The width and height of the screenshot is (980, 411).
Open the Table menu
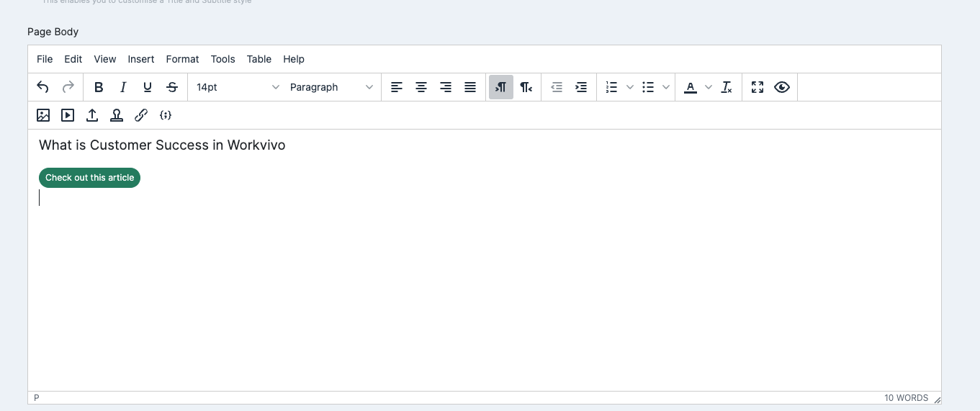259,59
